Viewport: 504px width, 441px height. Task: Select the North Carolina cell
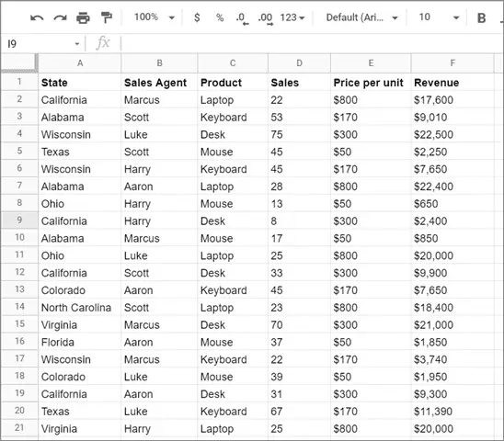[x=80, y=308]
